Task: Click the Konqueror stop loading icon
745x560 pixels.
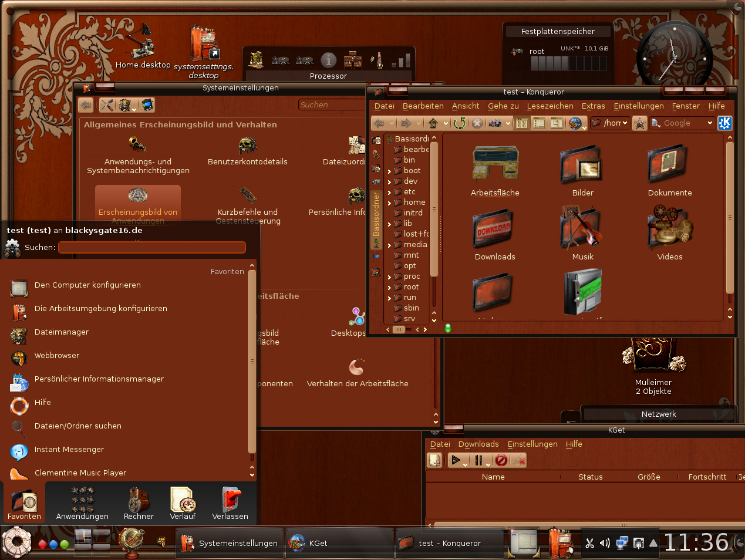Action: (477, 123)
